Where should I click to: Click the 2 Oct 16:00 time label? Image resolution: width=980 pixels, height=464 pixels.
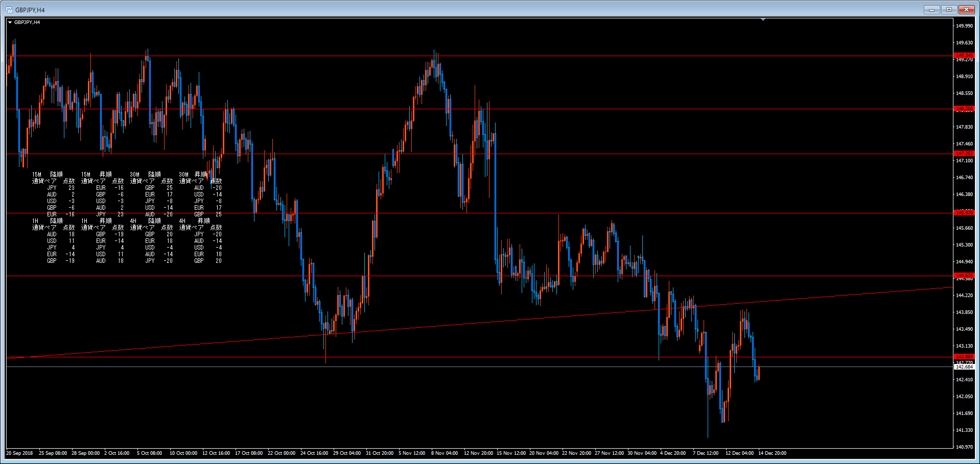pos(117,453)
